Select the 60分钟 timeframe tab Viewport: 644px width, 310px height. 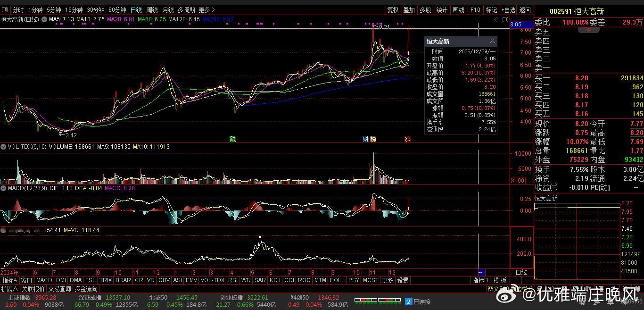pyautogui.click(x=117, y=10)
